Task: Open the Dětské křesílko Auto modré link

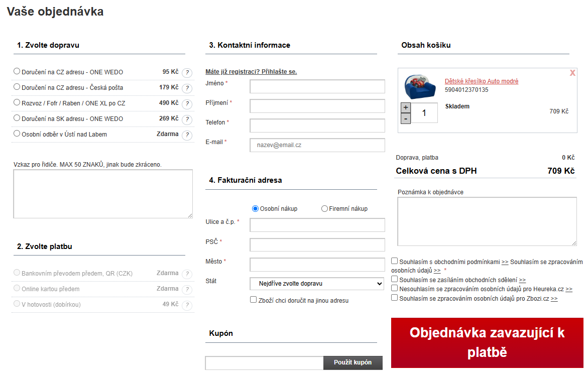Action: [481, 81]
